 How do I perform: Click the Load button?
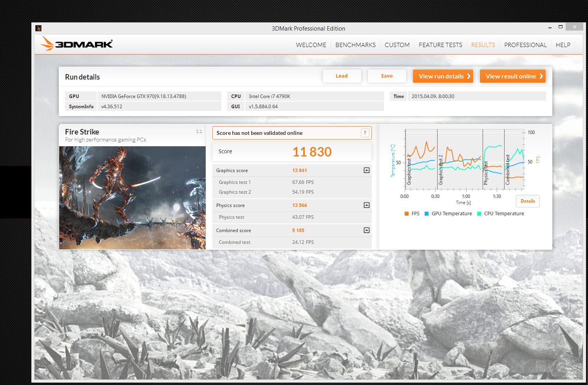342,76
